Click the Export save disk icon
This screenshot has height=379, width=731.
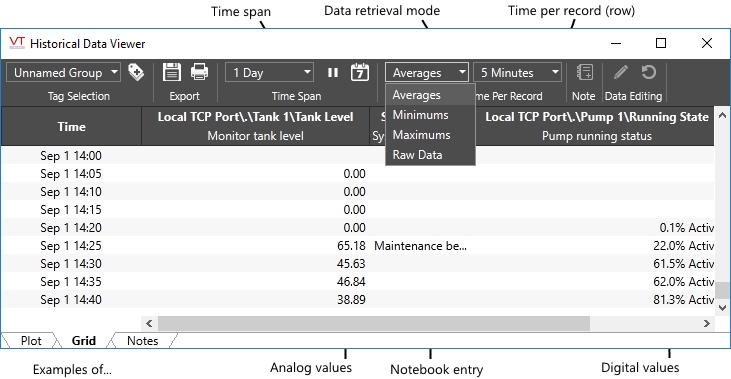(x=172, y=72)
